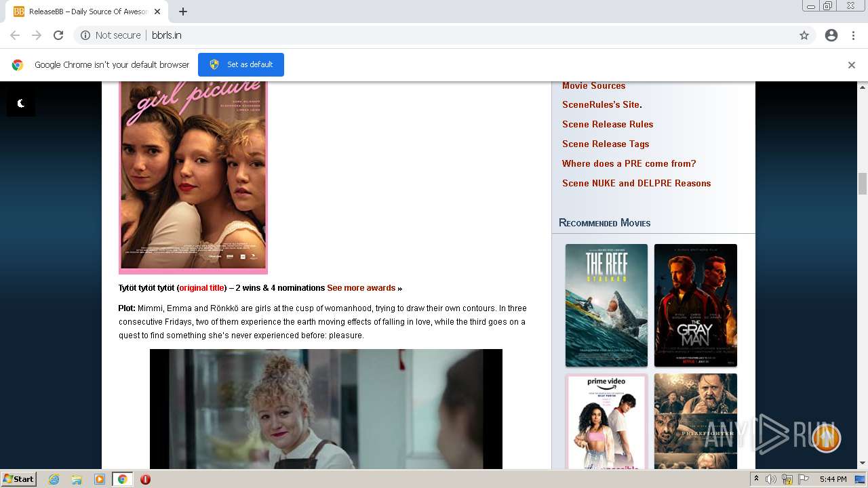The image size is (868, 488).
Task: Click Recommended Movies heading
Action: [604, 223]
